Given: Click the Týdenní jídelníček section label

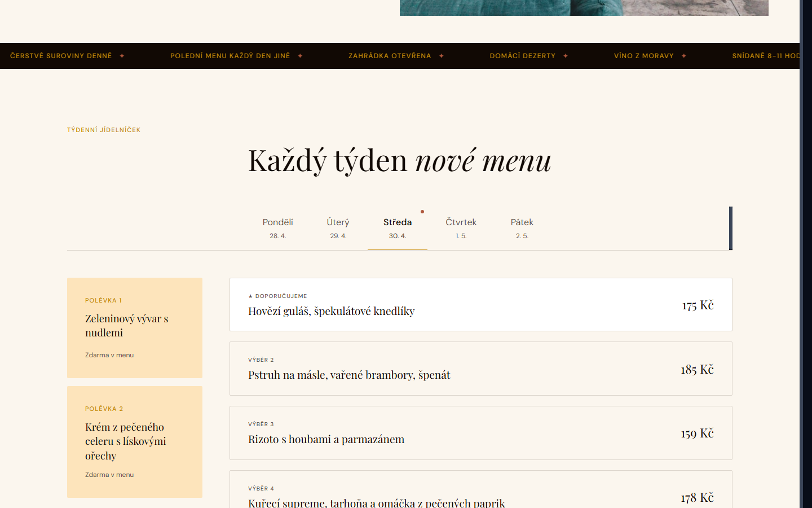Looking at the screenshot, I should point(104,130).
